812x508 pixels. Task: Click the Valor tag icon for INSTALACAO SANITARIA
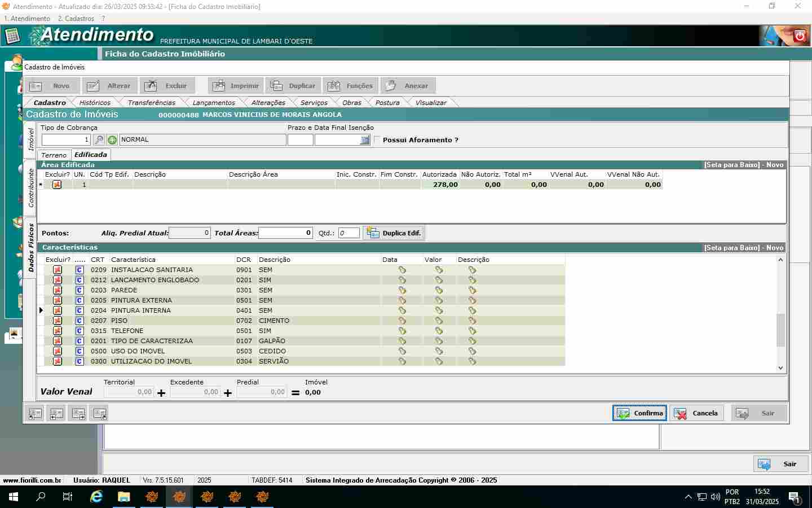pos(439,270)
